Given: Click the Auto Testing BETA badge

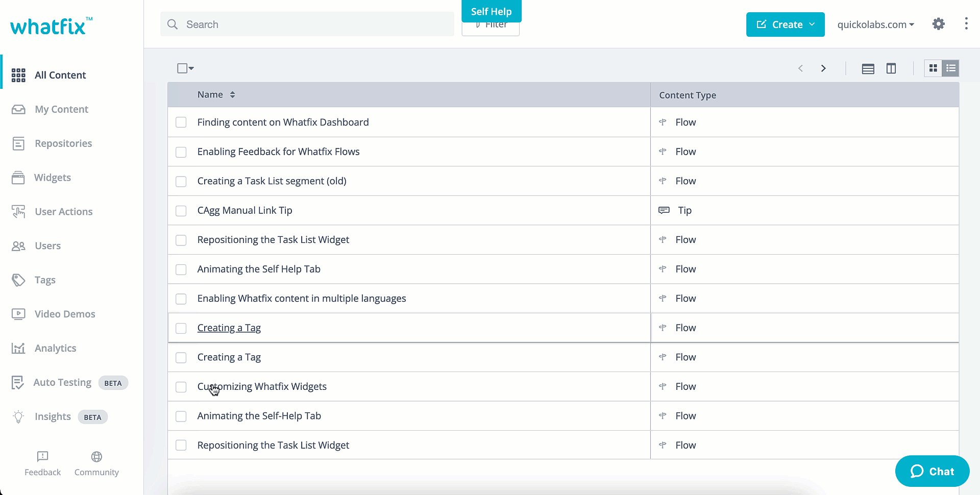Looking at the screenshot, I should (x=113, y=383).
